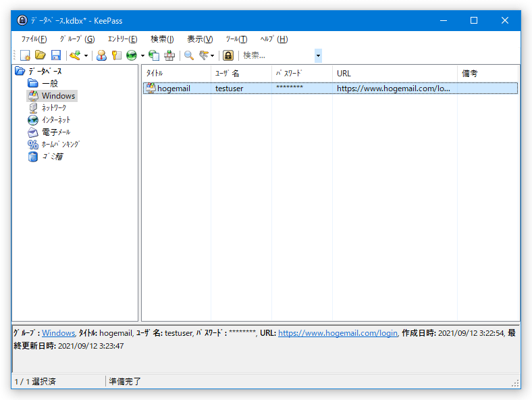Select the hogemail entry title
The height and width of the screenshot is (400, 532).
point(174,89)
